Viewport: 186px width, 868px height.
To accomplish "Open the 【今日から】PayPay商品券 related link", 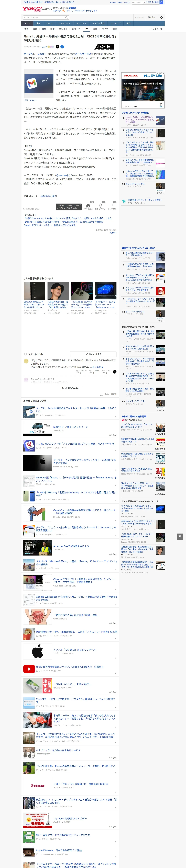I will pyautogui.click(x=63, y=222).
